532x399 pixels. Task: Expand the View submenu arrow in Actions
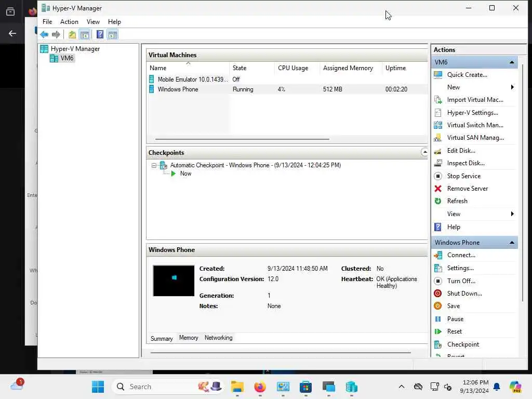[x=512, y=214]
